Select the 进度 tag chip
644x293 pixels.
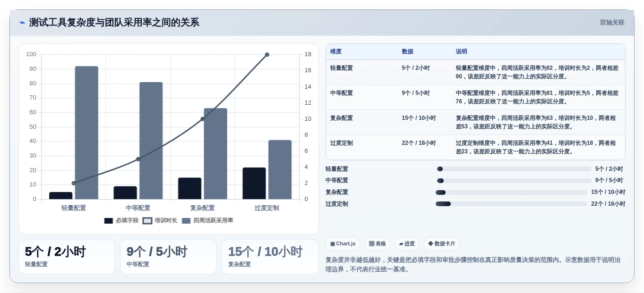coord(407,243)
